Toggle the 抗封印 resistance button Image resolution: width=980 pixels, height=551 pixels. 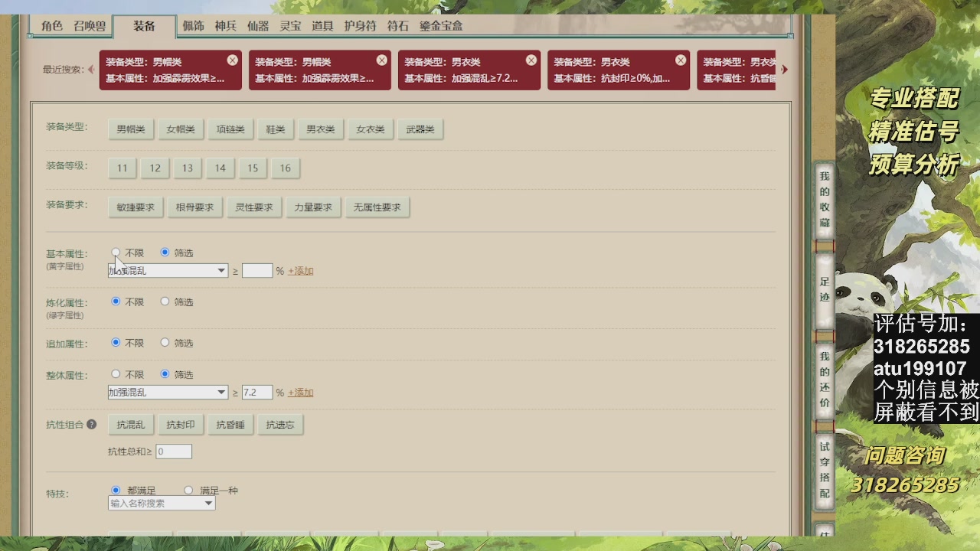(181, 425)
